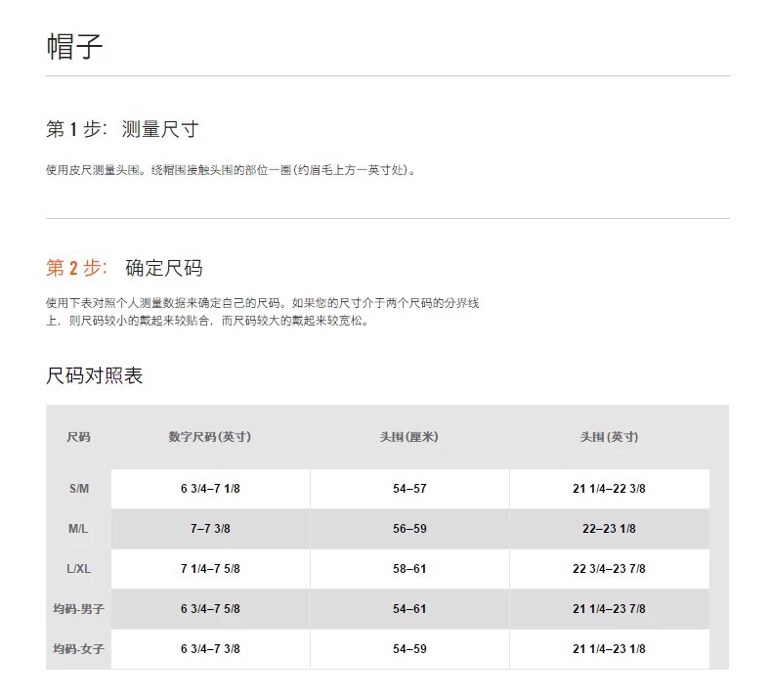772x700 pixels.
Task: Click the 54–57 centimeter cell
Action: [409, 489]
